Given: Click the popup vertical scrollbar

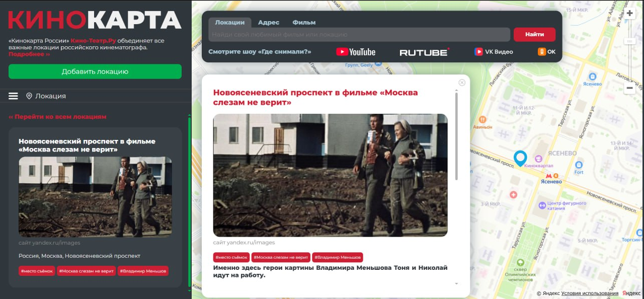Looking at the screenshot, I should click(x=456, y=136).
